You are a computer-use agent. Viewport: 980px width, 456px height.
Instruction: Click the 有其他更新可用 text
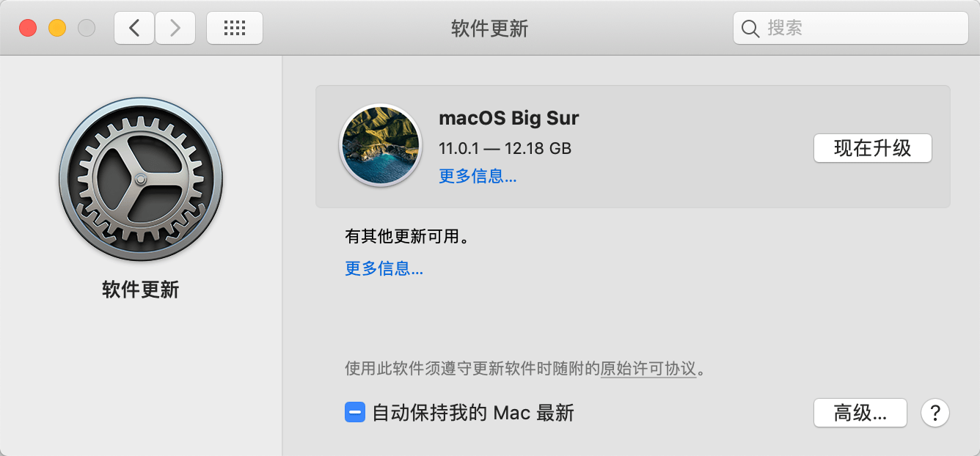pos(406,237)
